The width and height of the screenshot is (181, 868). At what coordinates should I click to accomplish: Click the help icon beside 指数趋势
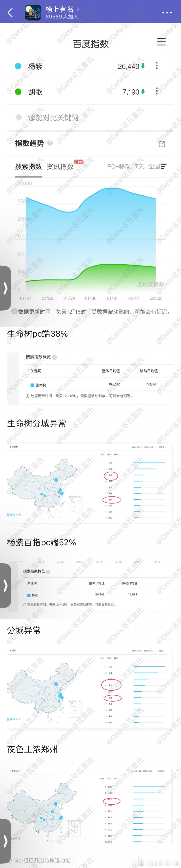tap(50, 143)
